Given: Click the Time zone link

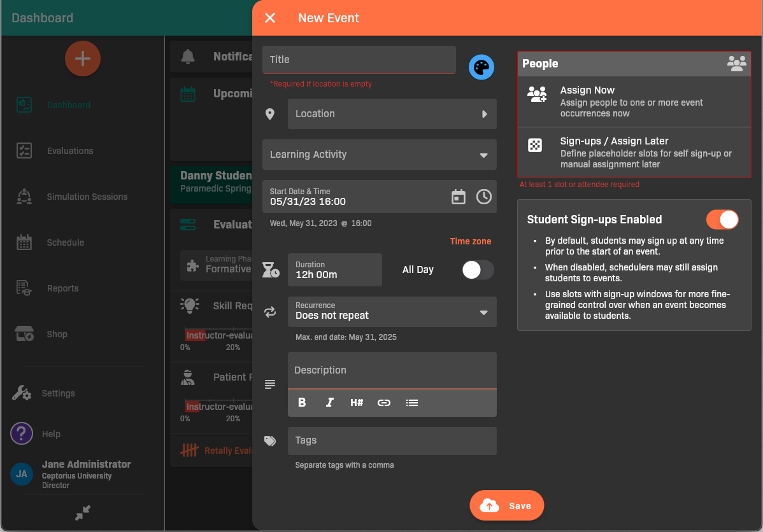Looking at the screenshot, I should 471,241.
